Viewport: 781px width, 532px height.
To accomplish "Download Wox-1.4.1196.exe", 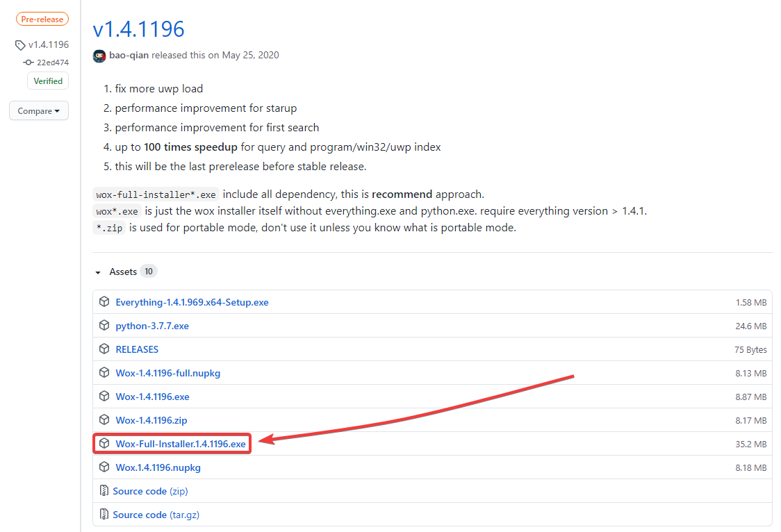I will (152, 397).
